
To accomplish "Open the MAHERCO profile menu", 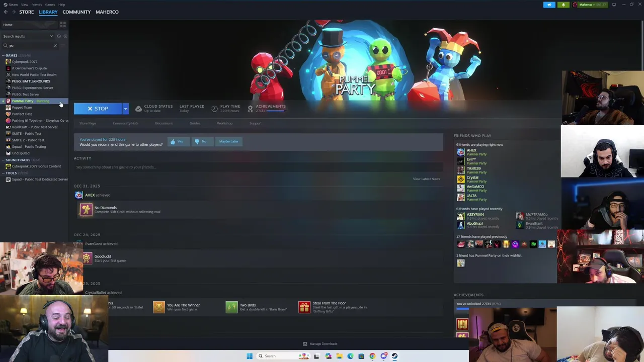I will pos(107,12).
